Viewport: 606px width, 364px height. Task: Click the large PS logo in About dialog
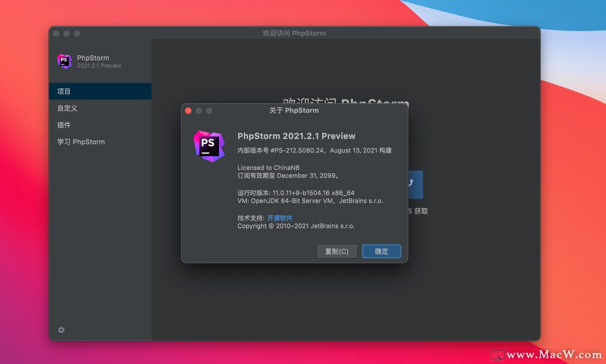pyautogui.click(x=209, y=146)
